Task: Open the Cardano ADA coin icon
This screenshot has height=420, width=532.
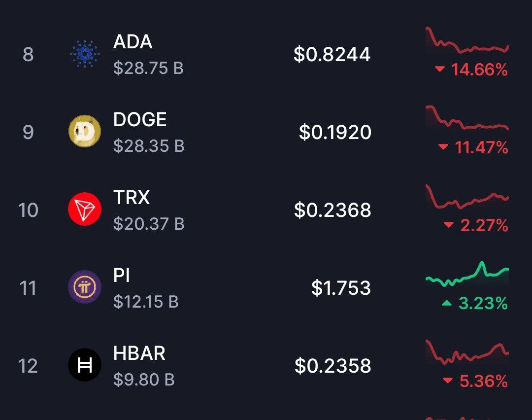Action: coord(85,54)
